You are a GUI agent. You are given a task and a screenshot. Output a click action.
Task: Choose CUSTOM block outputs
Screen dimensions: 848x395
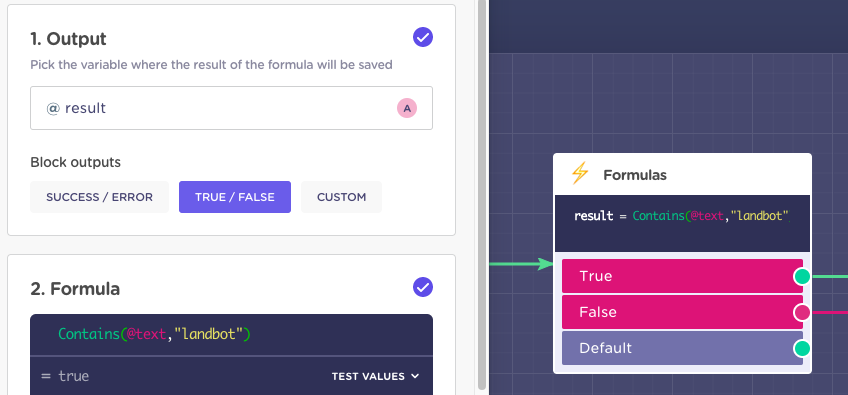pyautogui.click(x=341, y=197)
